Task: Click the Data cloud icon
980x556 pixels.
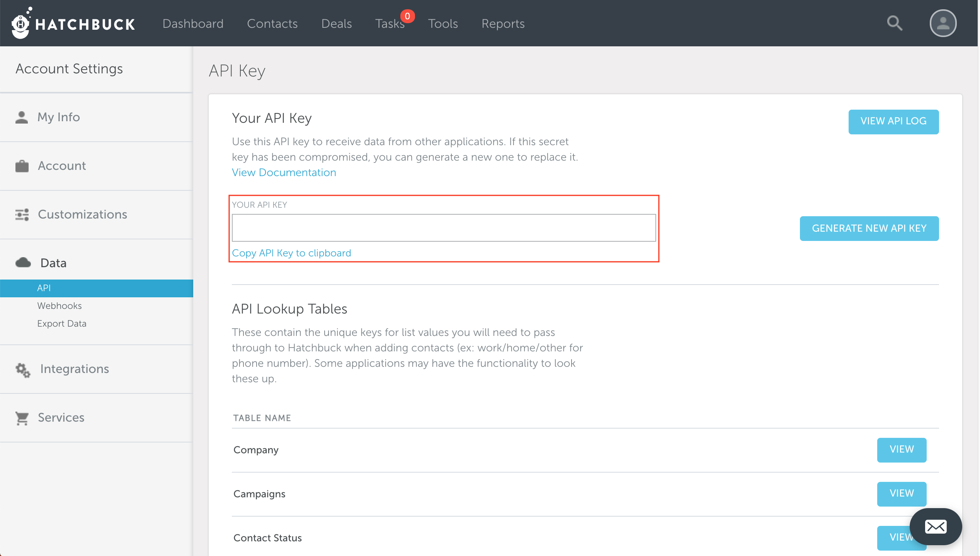Action: click(22, 262)
